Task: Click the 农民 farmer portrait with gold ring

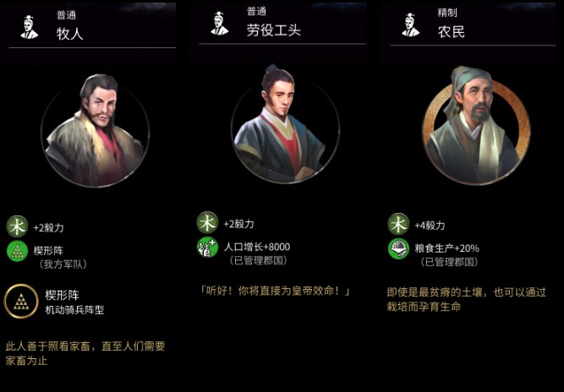Action: click(x=476, y=126)
